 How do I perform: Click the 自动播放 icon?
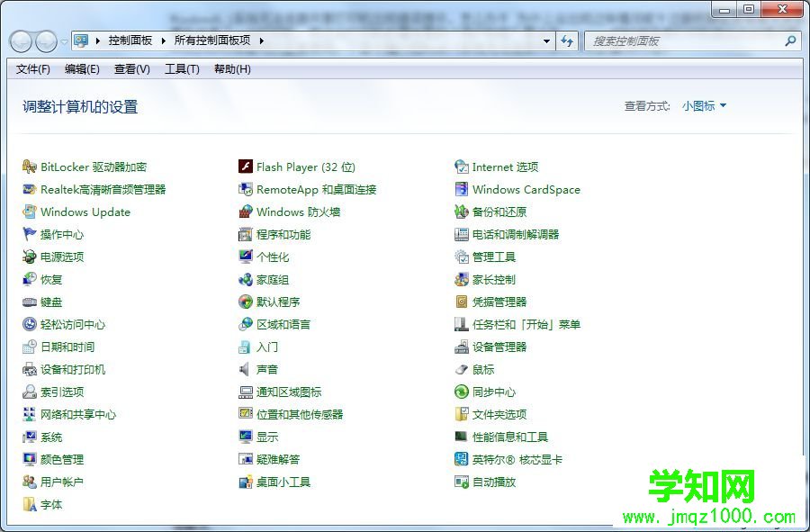click(462, 482)
